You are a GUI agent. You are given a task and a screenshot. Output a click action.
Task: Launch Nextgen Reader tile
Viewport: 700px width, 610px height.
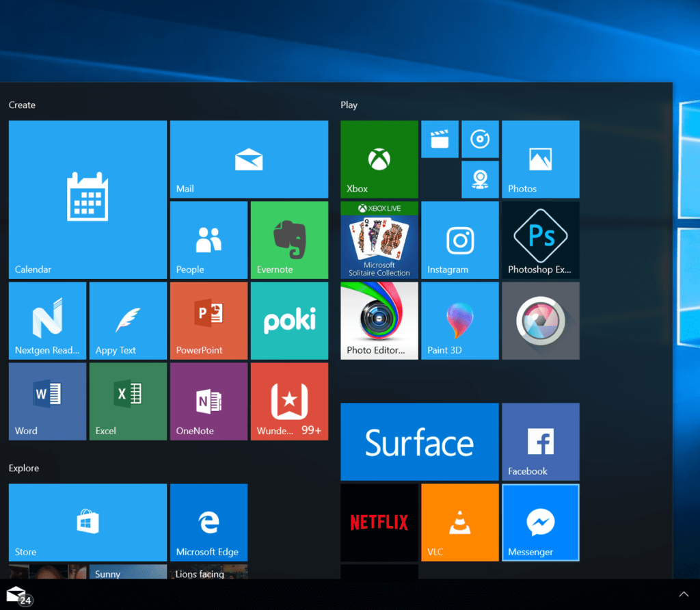point(47,321)
